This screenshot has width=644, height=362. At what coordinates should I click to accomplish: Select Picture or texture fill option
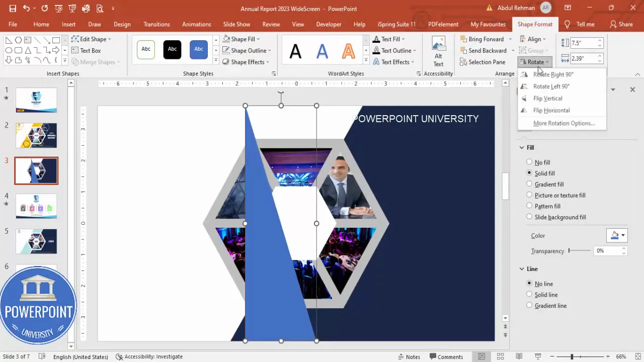click(x=529, y=195)
